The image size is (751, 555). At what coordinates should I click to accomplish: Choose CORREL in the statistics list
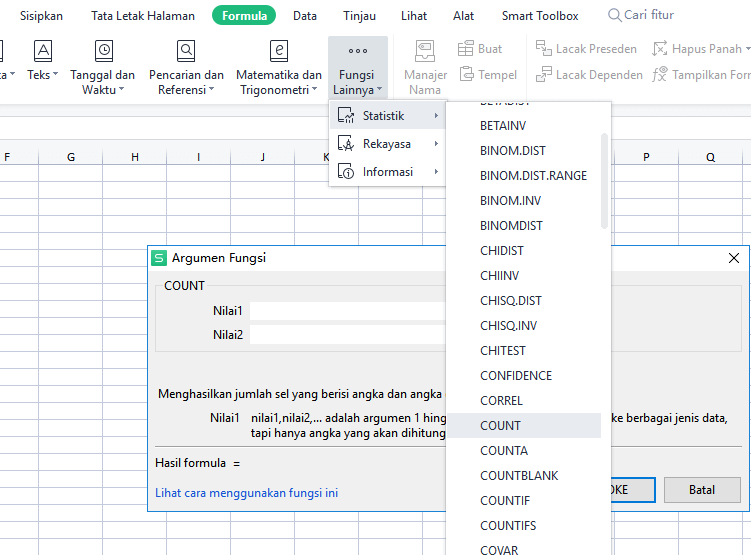501,400
